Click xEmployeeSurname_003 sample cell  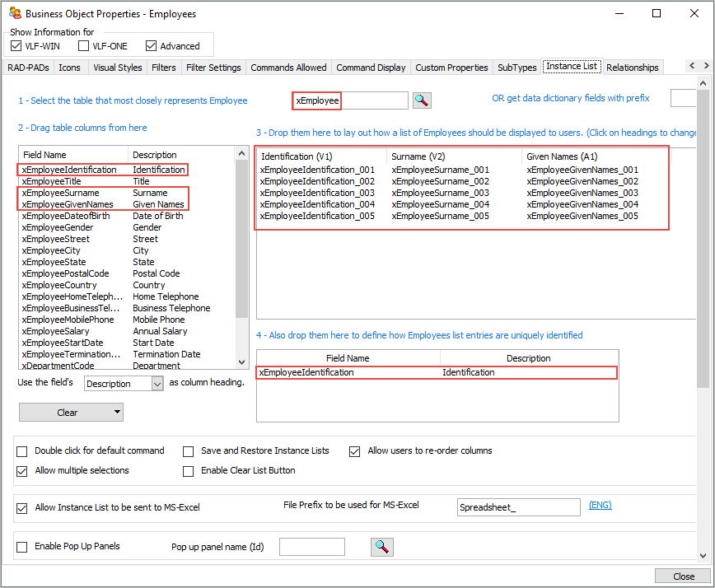440,193
